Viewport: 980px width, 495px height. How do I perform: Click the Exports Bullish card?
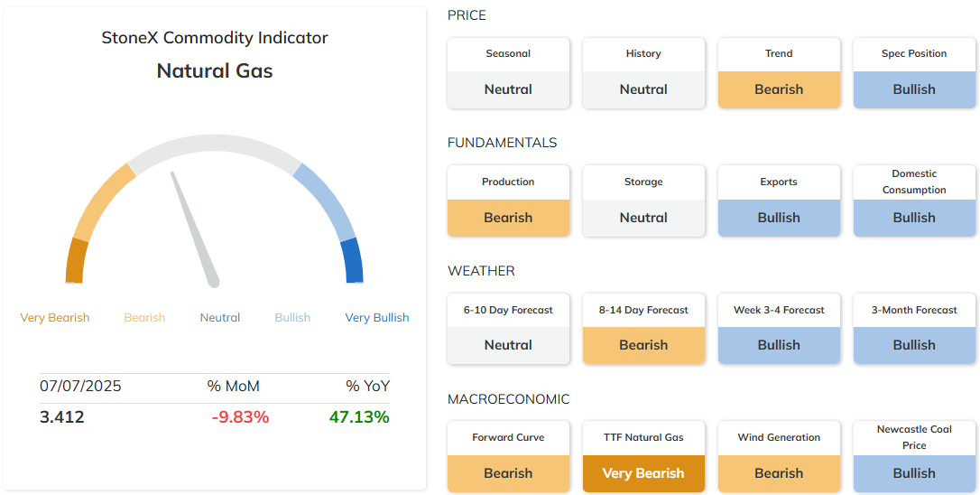[779, 201]
